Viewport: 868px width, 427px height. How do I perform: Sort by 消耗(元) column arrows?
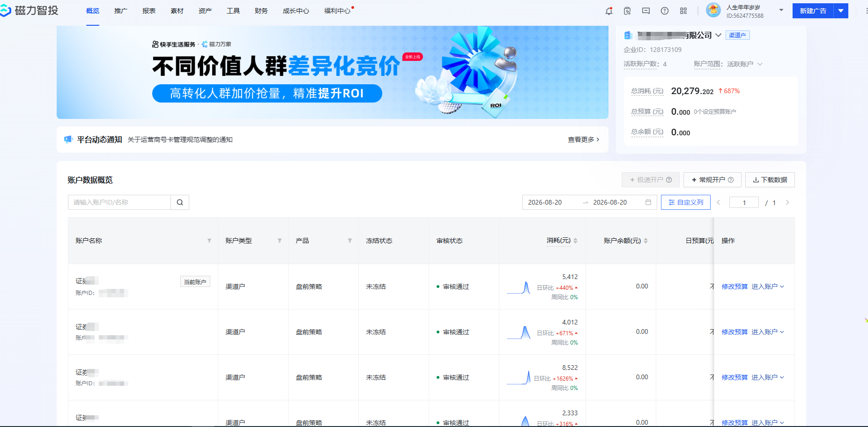pos(576,241)
